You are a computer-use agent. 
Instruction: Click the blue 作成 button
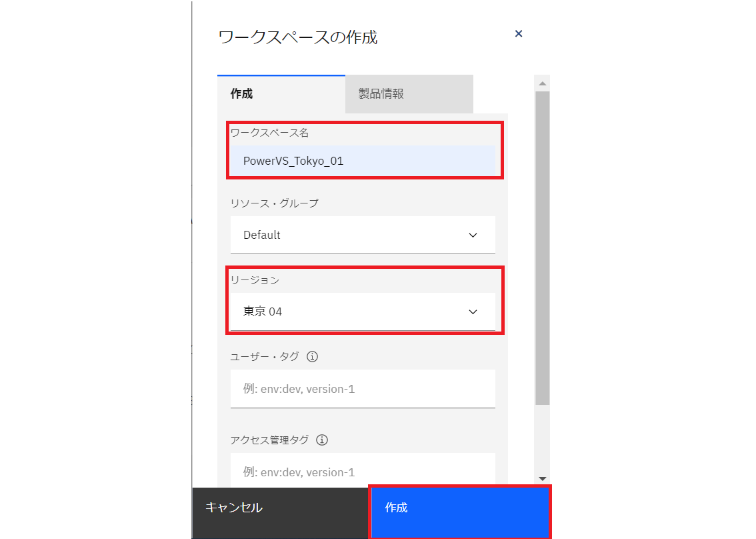pyautogui.click(x=460, y=512)
